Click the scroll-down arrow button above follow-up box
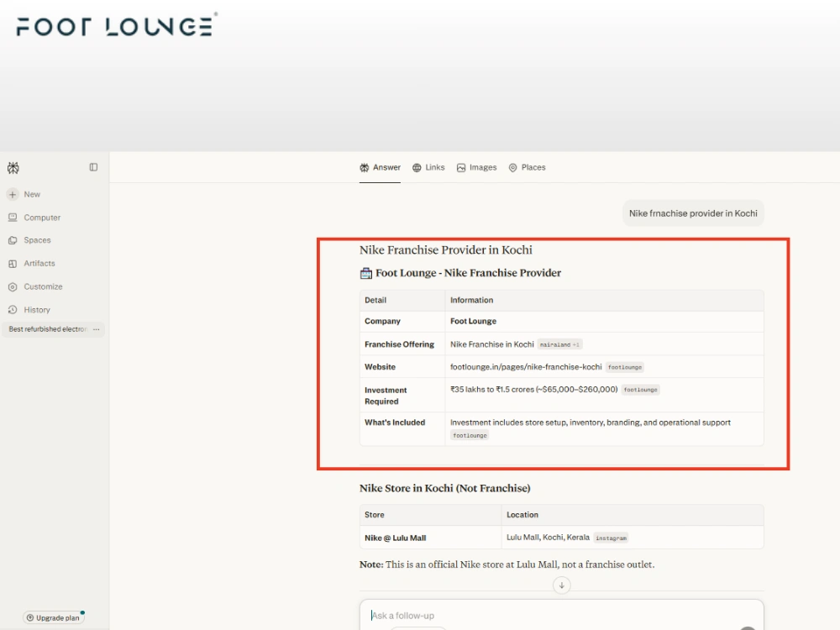 point(561,585)
